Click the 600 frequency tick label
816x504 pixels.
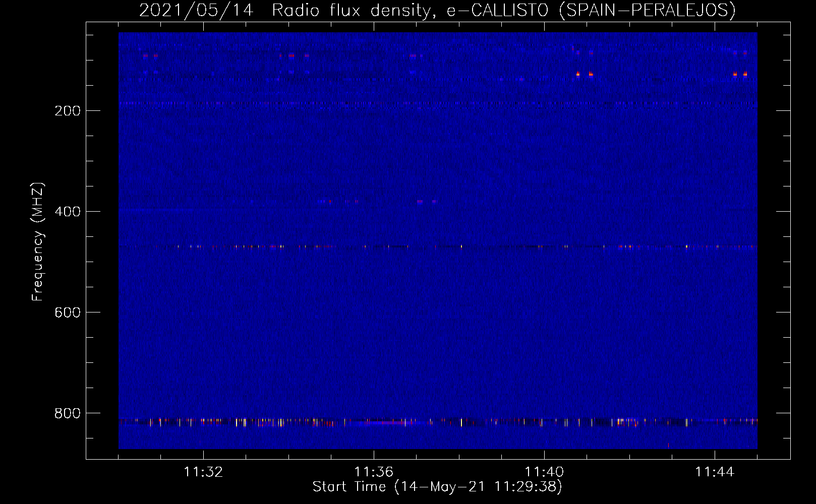pos(68,312)
